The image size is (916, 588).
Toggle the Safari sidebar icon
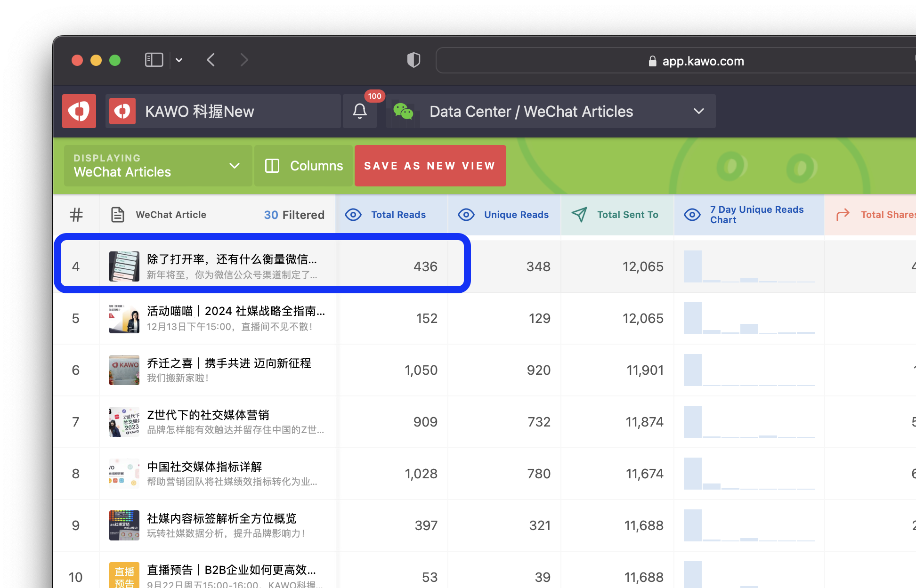154,60
